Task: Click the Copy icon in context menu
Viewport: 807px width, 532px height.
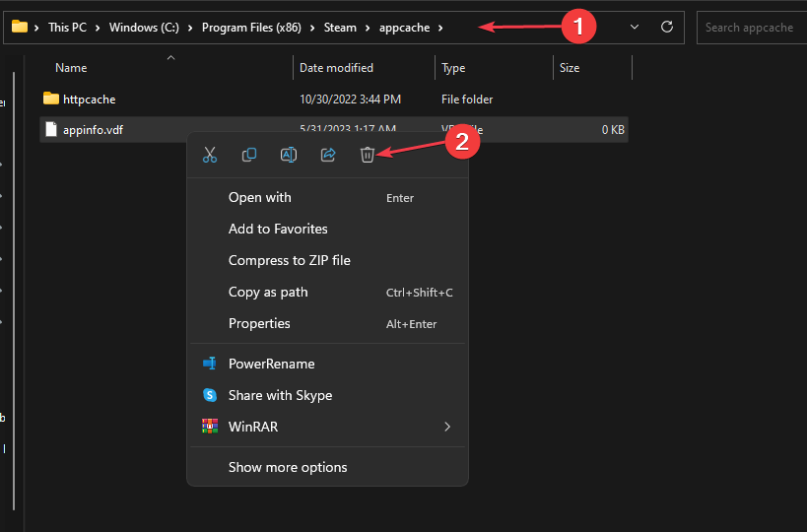Action: coord(249,155)
